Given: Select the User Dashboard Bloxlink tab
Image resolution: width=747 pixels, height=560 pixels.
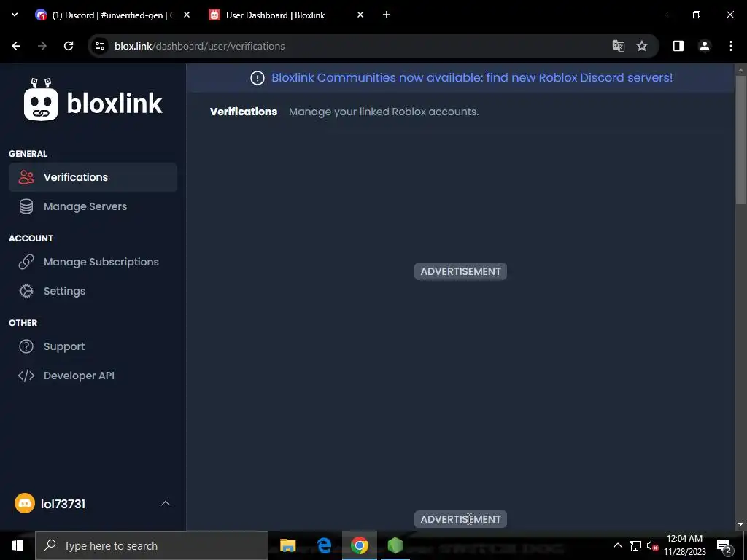Looking at the screenshot, I should [x=286, y=15].
